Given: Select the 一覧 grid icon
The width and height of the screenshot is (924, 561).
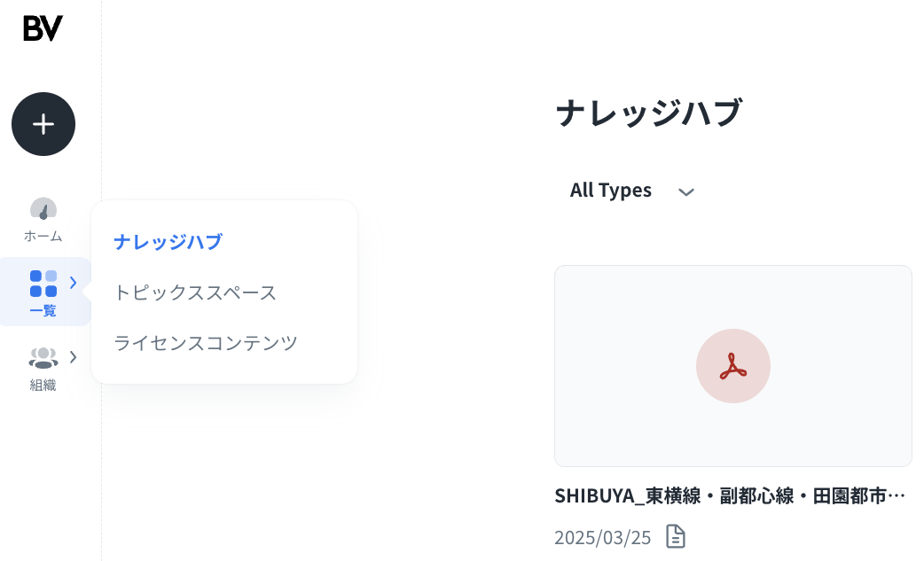Looking at the screenshot, I should (43, 284).
